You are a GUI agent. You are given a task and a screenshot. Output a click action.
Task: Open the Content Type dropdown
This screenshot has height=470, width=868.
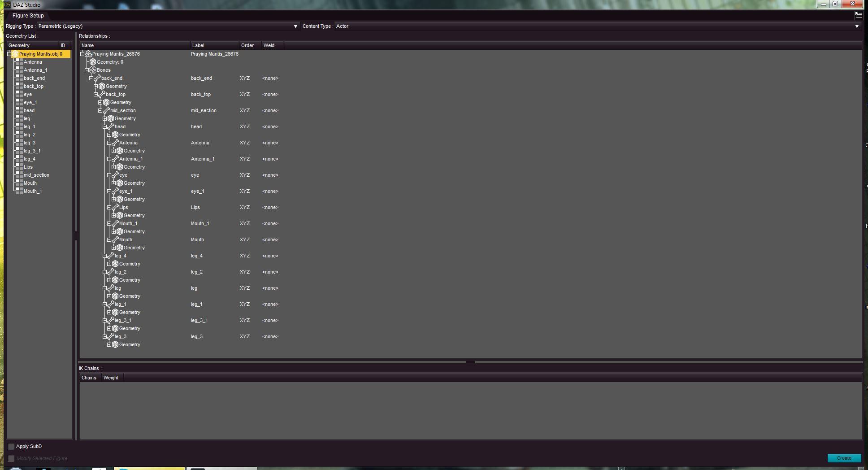click(x=598, y=26)
